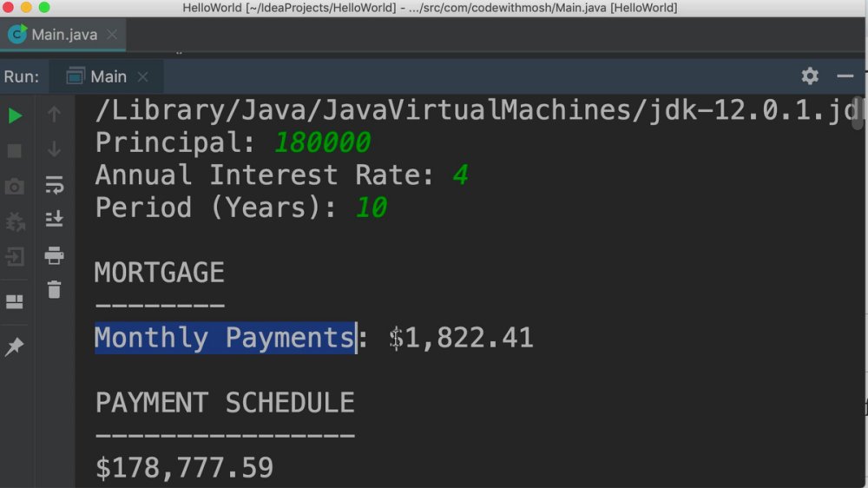Click the Down the Stack Trace arrow
Image resolution: width=868 pixels, height=488 pixels.
tap(54, 149)
